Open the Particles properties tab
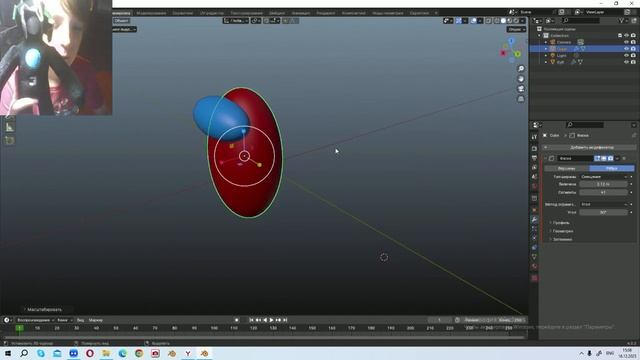 [x=534, y=229]
